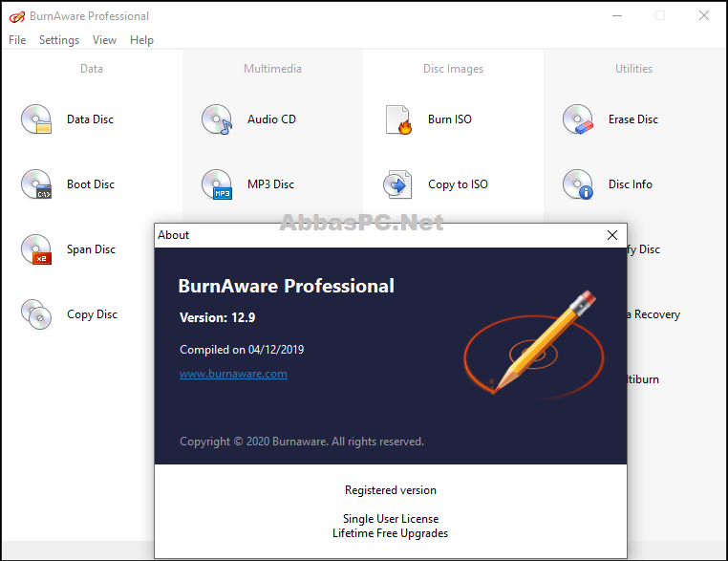Click the Copyright 2020 Burnaware notice

click(x=302, y=442)
